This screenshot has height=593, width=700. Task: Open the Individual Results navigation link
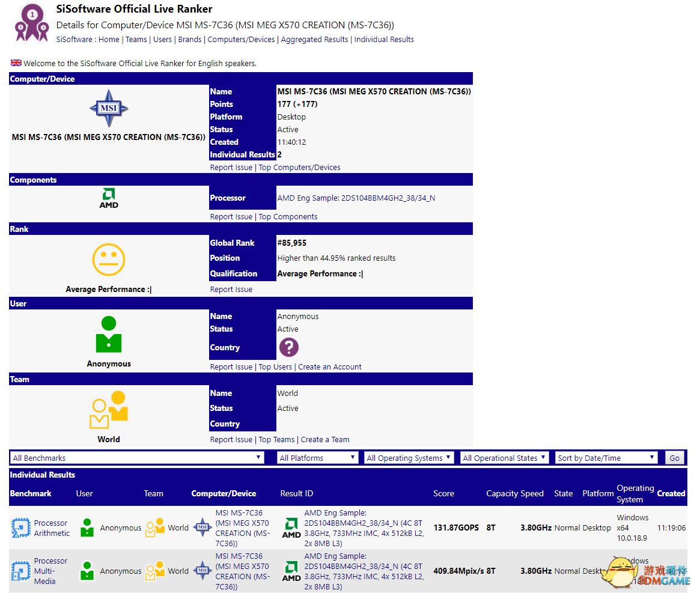(x=384, y=39)
